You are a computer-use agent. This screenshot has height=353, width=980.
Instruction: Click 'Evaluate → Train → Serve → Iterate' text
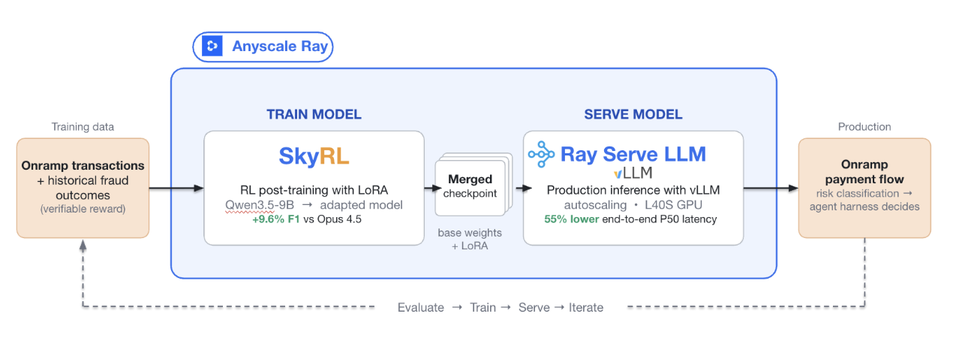tap(501, 307)
